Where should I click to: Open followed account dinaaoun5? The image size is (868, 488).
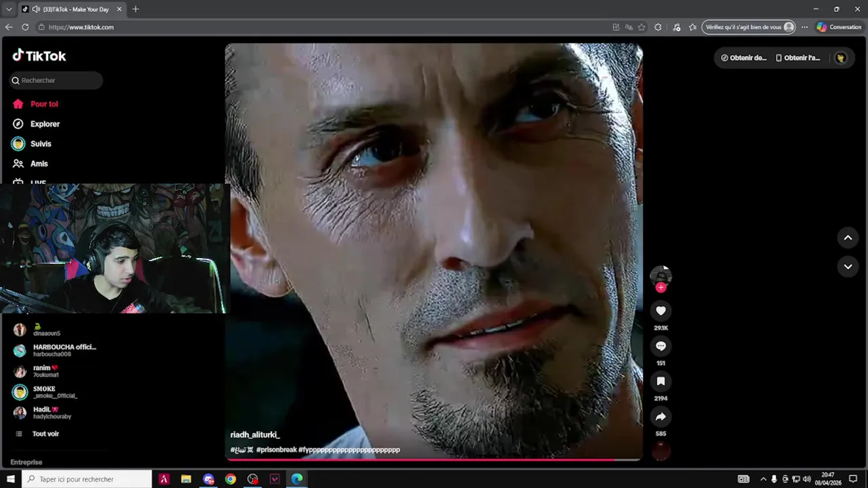(47, 330)
